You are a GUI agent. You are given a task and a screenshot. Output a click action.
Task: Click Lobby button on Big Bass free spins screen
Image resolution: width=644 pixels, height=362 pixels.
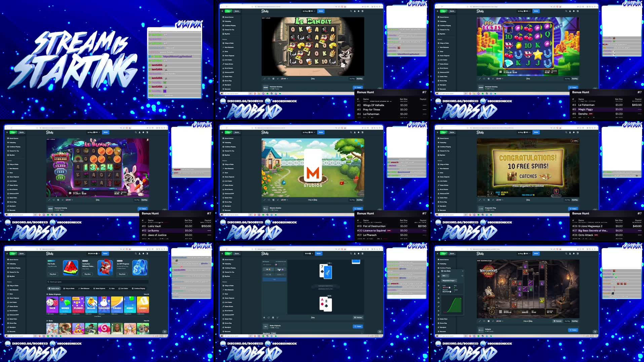(x=574, y=141)
